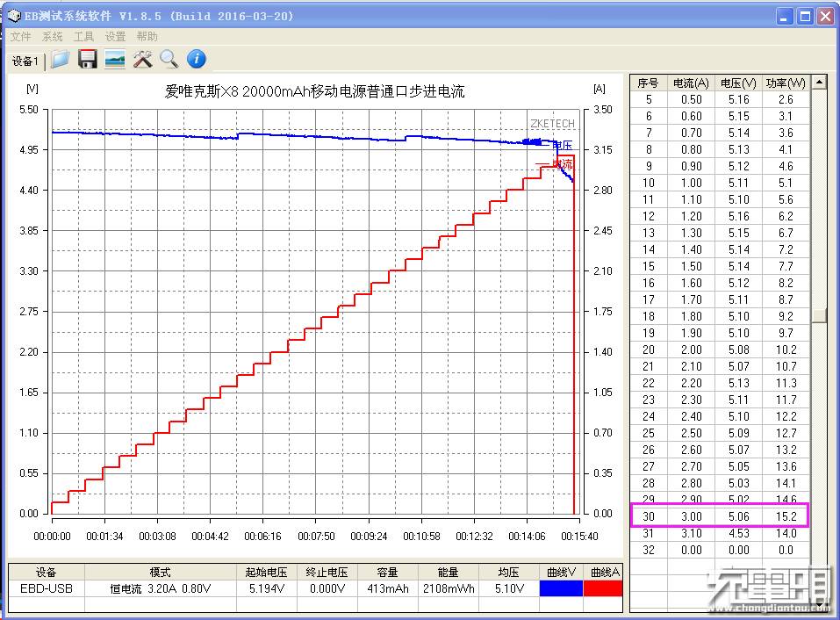Click the 5.10V average voltage value
This screenshot has height=620, width=840.
[509, 588]
